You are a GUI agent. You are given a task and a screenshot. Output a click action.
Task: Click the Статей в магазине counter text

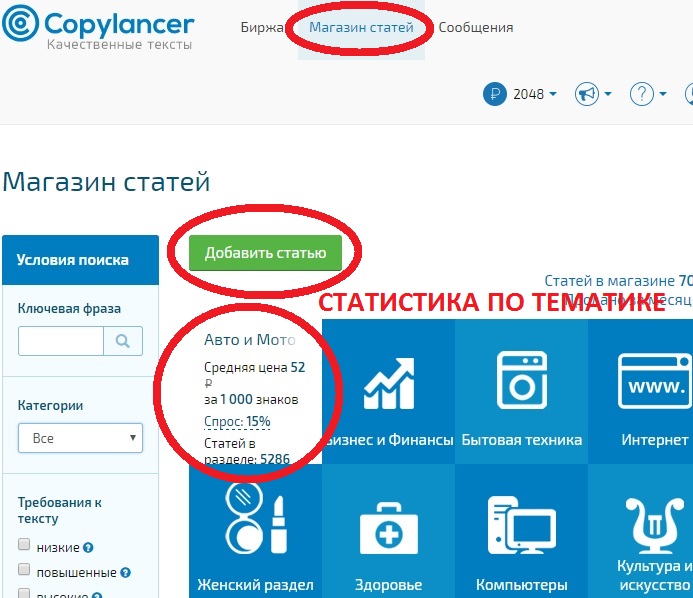pos(618,281)
